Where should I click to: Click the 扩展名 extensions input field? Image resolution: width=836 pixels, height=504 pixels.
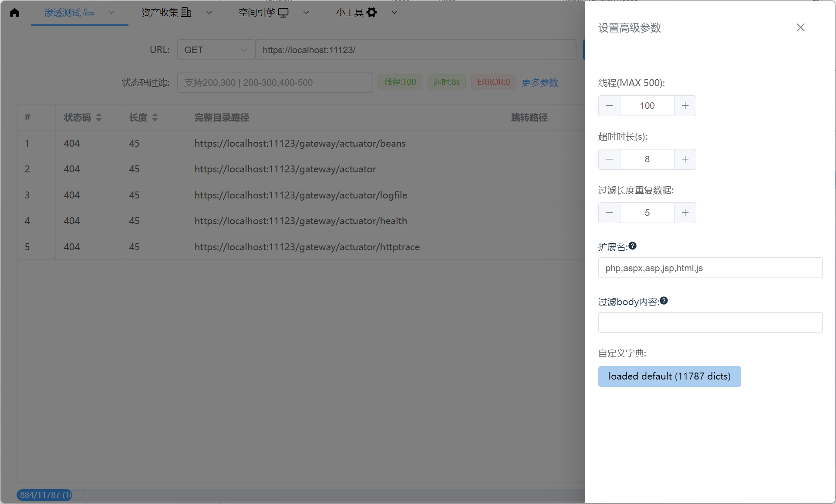(710, 268)
